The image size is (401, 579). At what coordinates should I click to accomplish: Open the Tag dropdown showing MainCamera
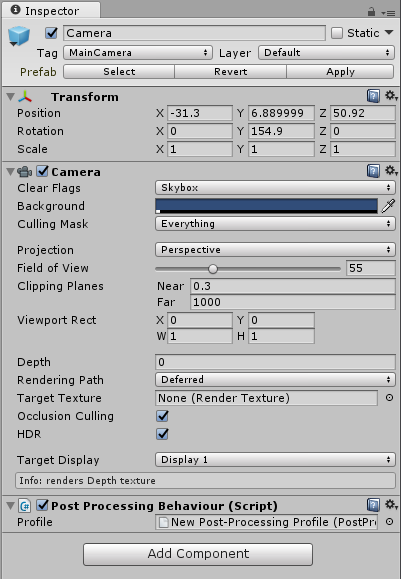(138, 53)
